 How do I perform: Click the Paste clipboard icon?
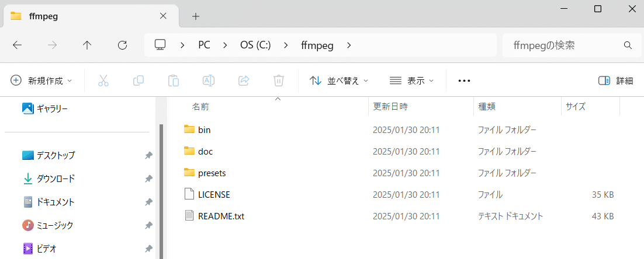click(x=174, y=80)
